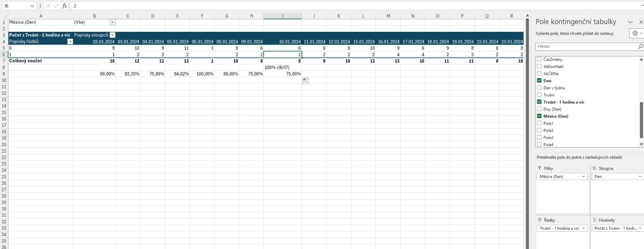Image resolution: width=644 pixels, height=249 pixels.
Task: Select the 80,00% cell
Action: click(227, 74)
